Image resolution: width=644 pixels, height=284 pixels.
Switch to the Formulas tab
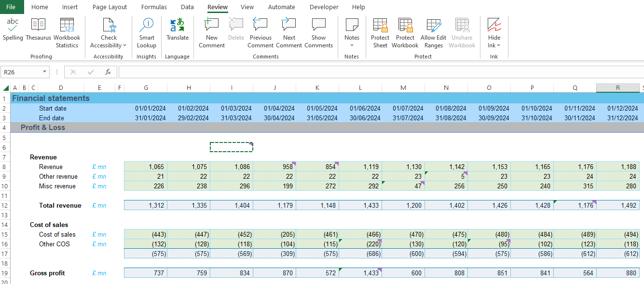154,7
